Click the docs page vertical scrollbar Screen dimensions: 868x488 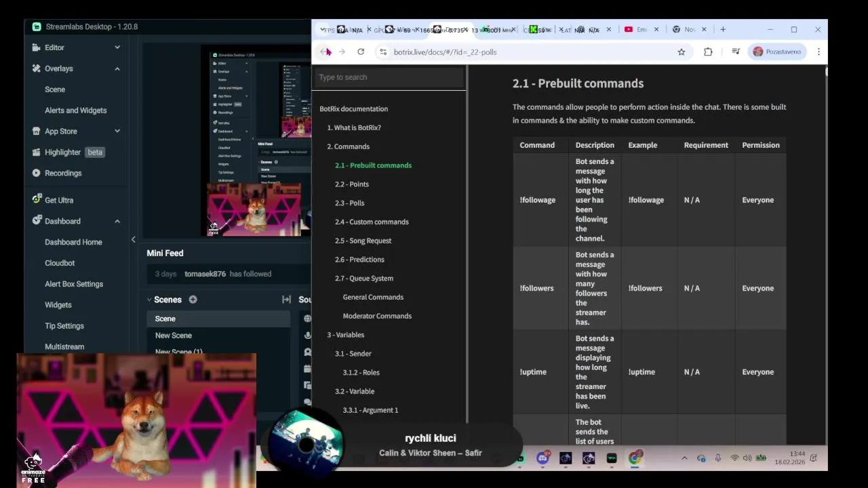pyautogui.click(x=825, y=72)
